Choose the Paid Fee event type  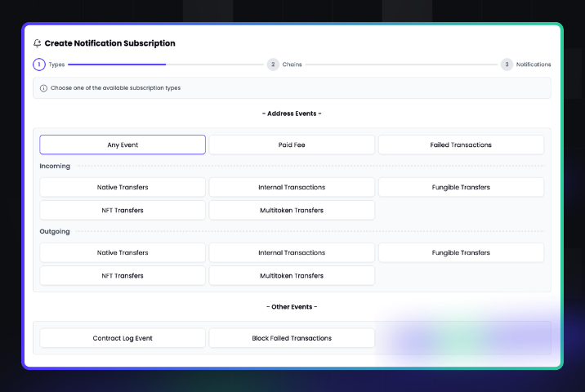click(292, 145)
